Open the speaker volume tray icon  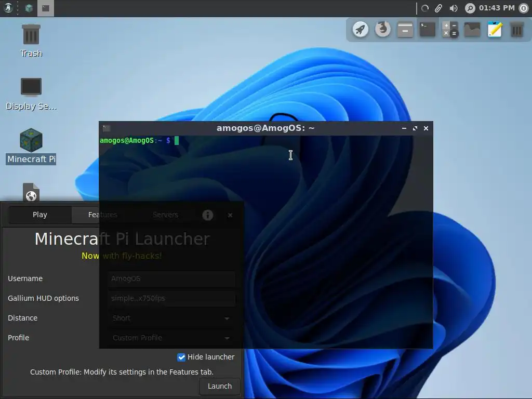click(453, 8)
